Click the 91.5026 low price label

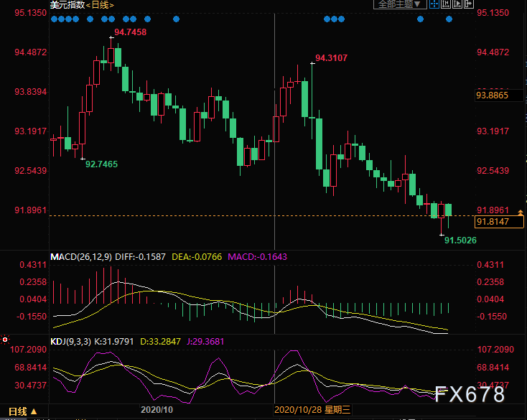click(460, 240)
